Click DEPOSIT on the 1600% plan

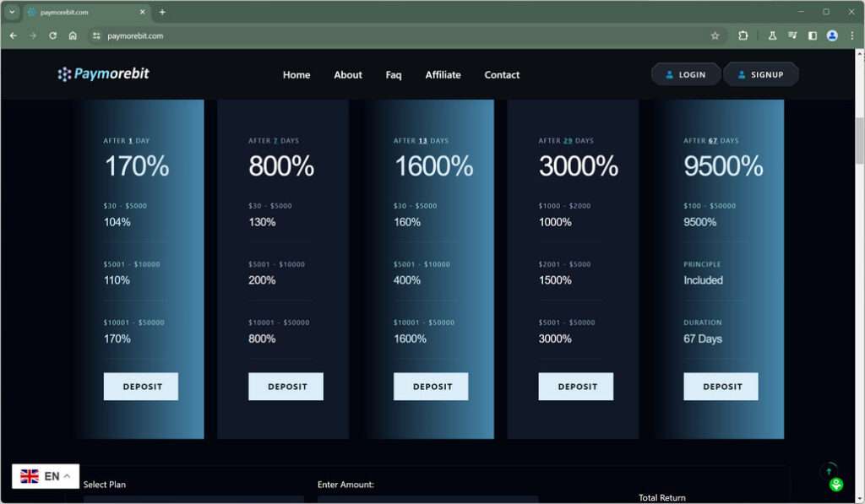pyautogui.click(x=431, y=387)
